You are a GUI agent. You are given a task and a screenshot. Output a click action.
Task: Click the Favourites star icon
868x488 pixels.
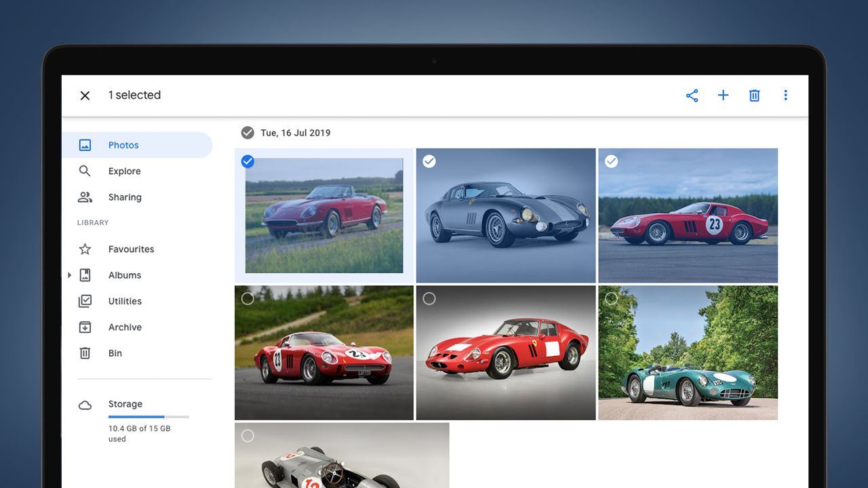click(85, 249)
